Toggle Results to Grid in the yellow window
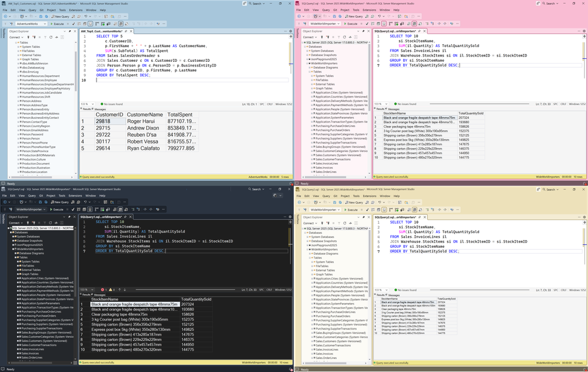Viewport: 588px width, 372px height. click(414, 210)
